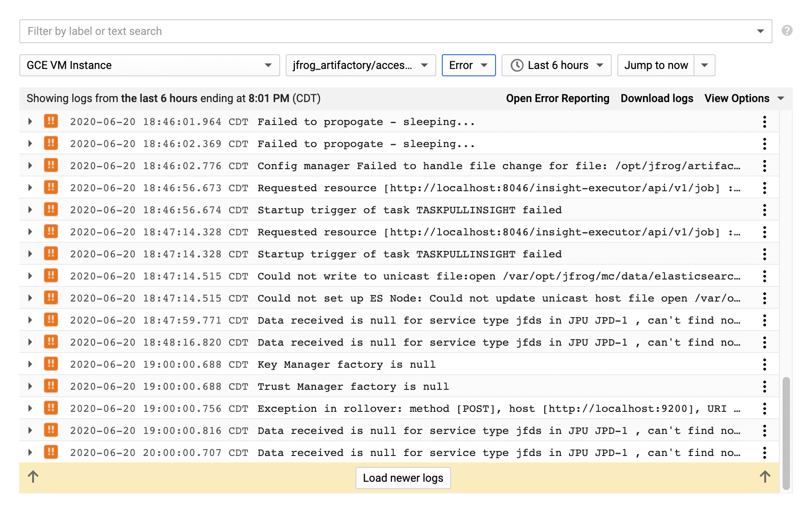Open more menu for 18:48:16.820 Data received row
Screen dimensions: 812x513
pos(765,342)
